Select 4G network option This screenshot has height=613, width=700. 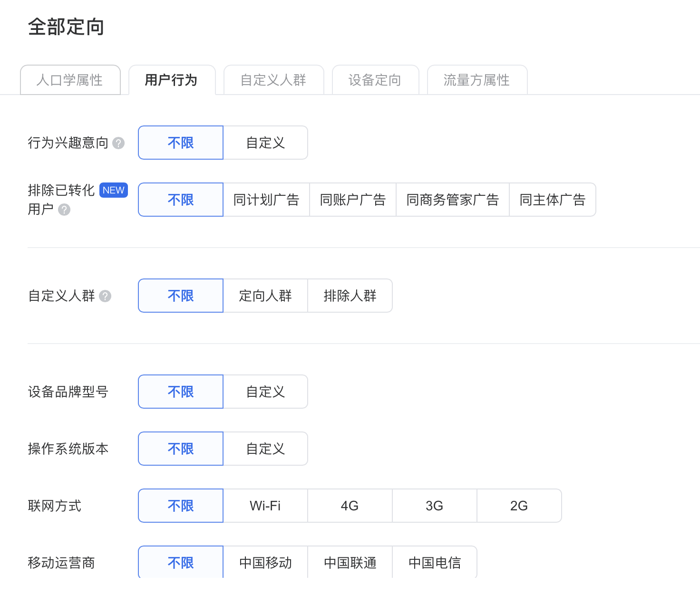(x=350, y=506)
